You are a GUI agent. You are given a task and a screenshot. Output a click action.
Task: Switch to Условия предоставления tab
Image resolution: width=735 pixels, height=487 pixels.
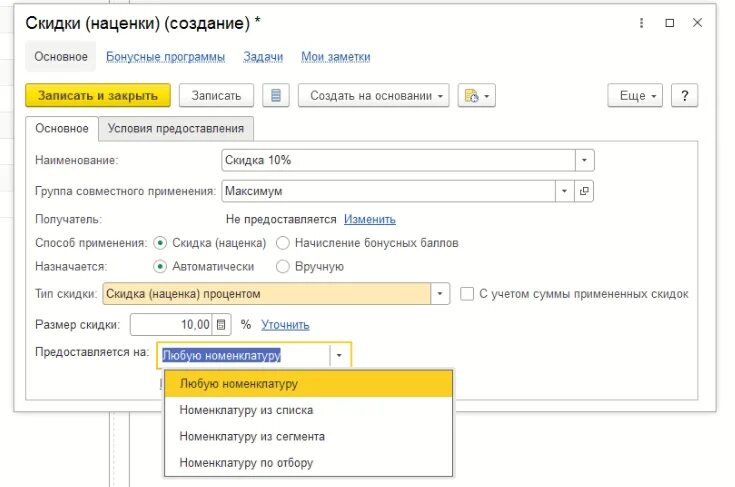[175, 128]
